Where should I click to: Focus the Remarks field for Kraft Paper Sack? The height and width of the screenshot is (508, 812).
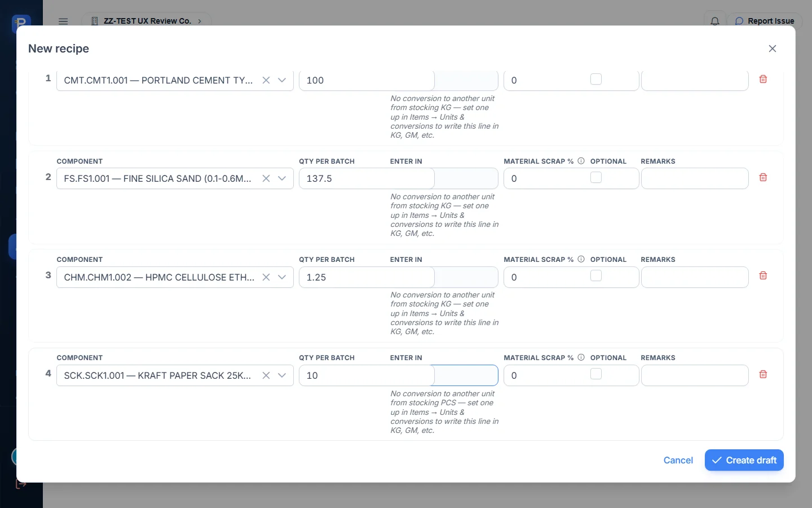[695, 375]
